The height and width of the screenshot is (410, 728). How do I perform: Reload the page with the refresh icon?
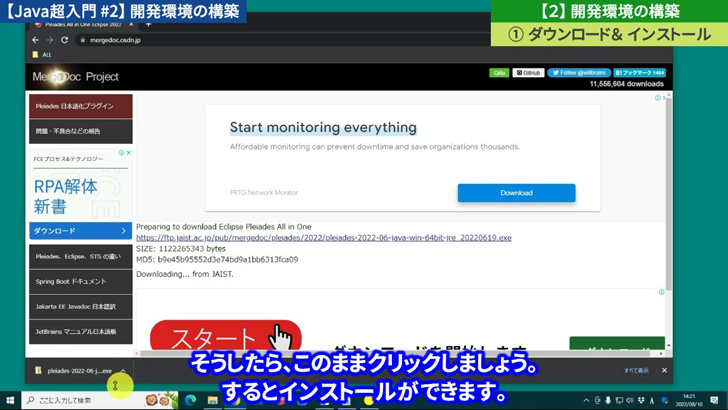click(x=65, y=40)
